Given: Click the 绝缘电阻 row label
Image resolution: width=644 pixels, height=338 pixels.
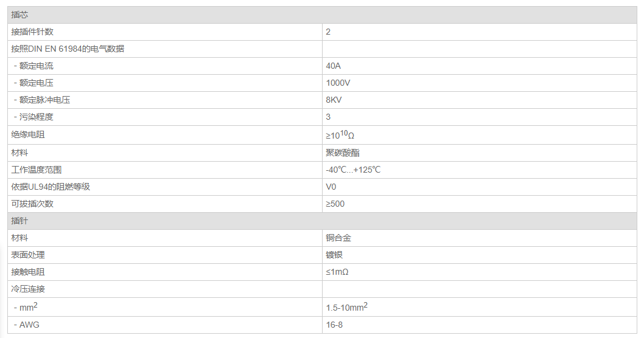Looking at the screenshot, I should (28, 134).
